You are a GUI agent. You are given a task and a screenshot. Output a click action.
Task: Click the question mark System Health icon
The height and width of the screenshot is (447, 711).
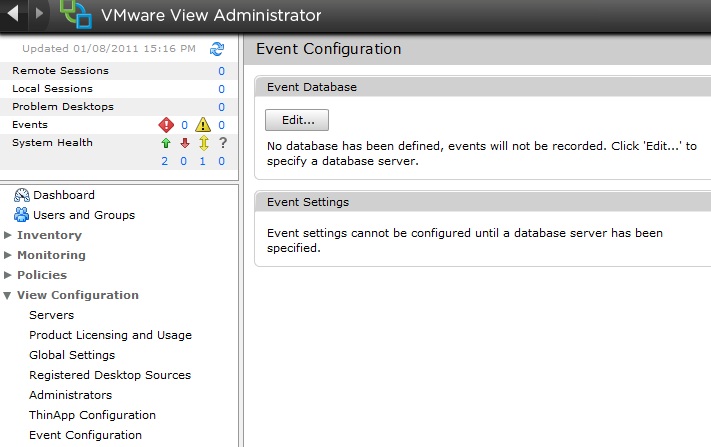point(222,143)
